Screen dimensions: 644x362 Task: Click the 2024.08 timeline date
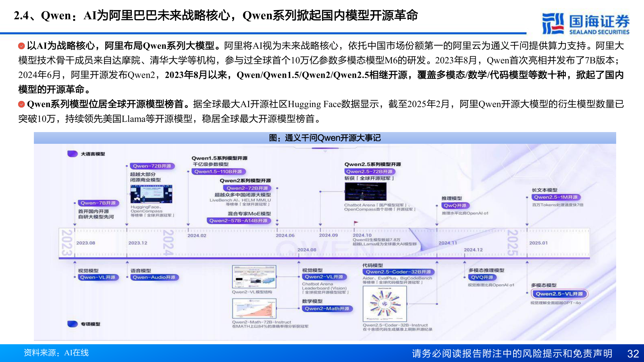307,249
